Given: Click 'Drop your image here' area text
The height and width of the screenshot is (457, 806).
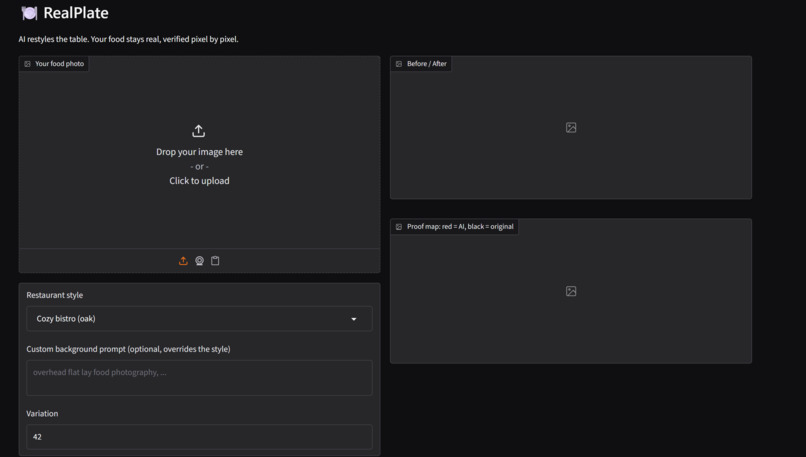Looking at the screenshot, I should [199, 152].
